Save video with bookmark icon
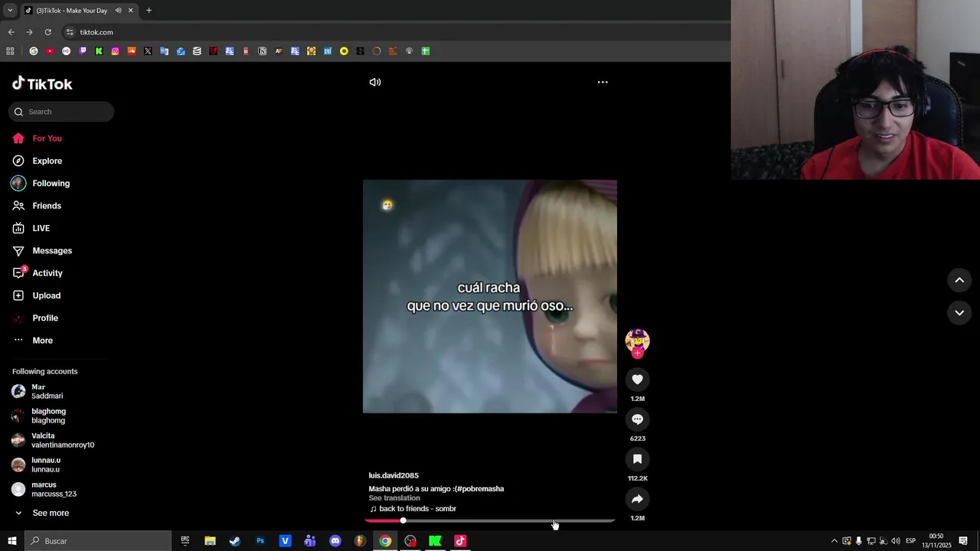Viewport: 980px width, 551px height. click(637, 459)
